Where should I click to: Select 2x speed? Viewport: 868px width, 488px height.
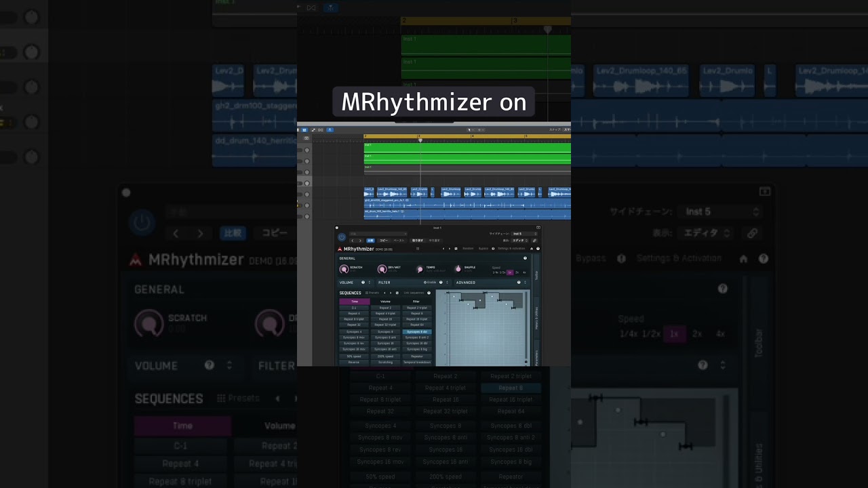(x=517, y=272)
